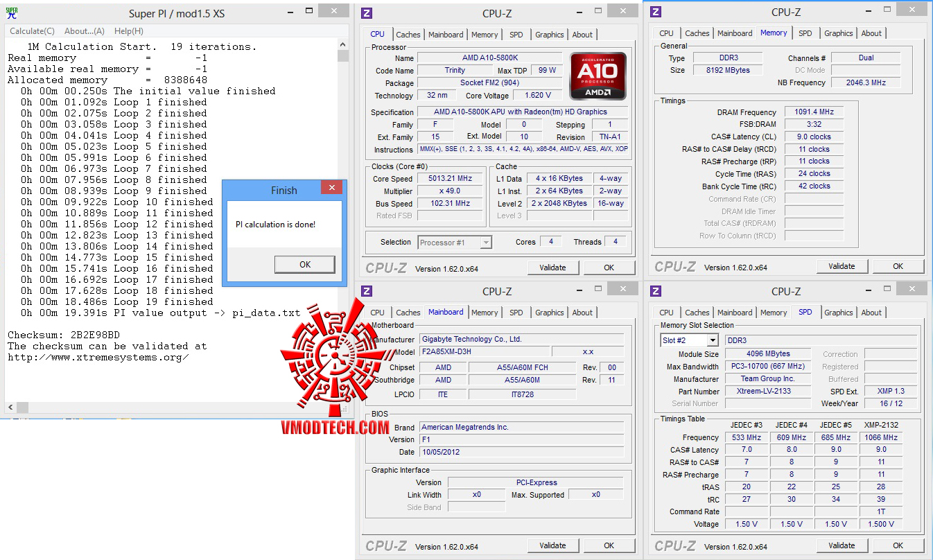The width and height of the screenshot is (933, 560).
Task: Open the Help(H) menu in Super PI
Action: (129, 31)
